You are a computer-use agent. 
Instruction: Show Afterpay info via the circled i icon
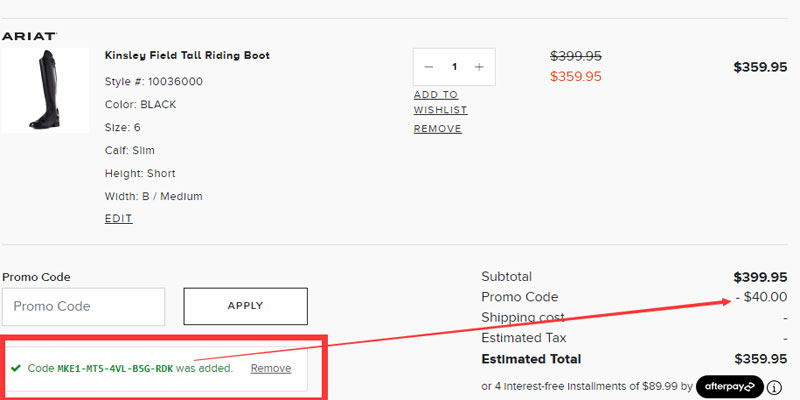pos(775,387)
